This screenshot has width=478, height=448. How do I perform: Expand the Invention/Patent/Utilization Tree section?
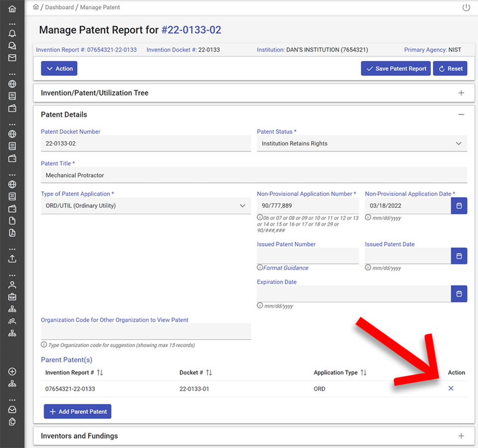[x=461, y=93]
